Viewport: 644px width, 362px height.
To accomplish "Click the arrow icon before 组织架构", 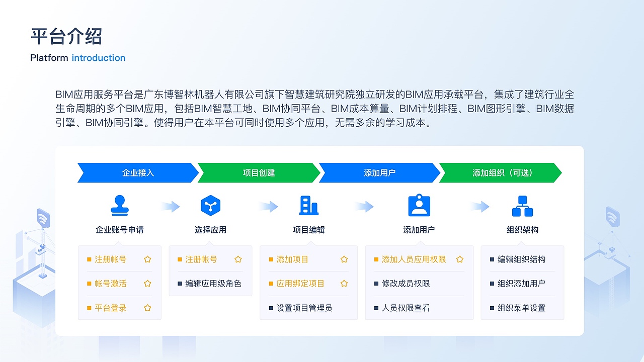I will (480, 206).
